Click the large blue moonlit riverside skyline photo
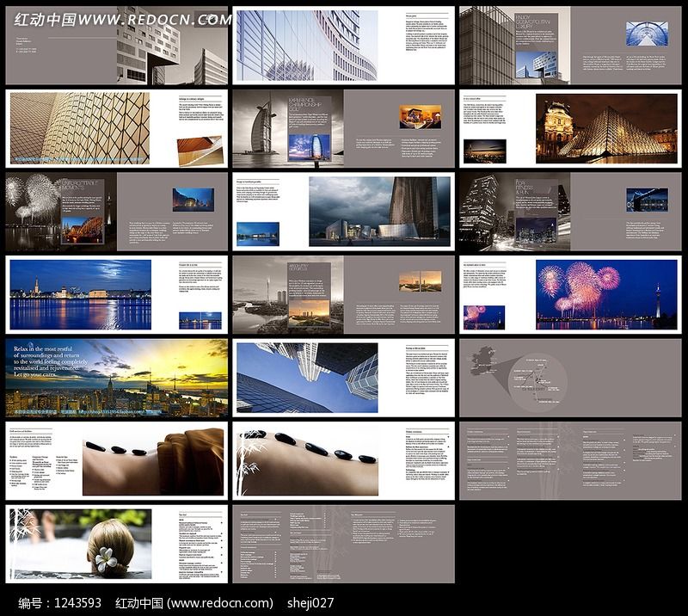 81,294
